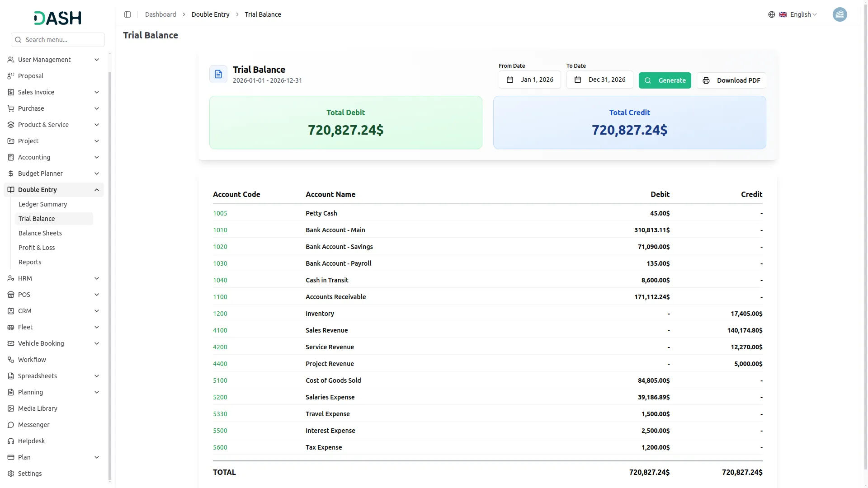Click the Workflow sidebar icon
Image resolution: width=868 pixels, height=488 pixels.
[11, 360]
